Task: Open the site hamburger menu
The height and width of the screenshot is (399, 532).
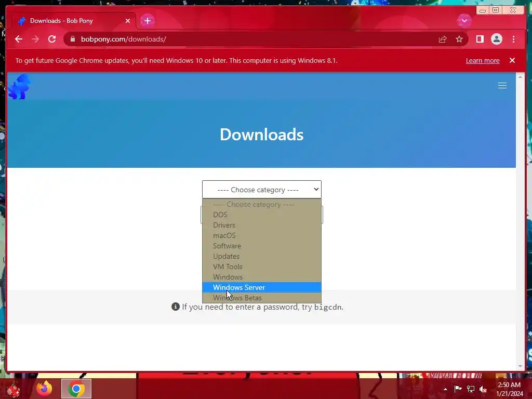Action: click(x=502, y=86)
